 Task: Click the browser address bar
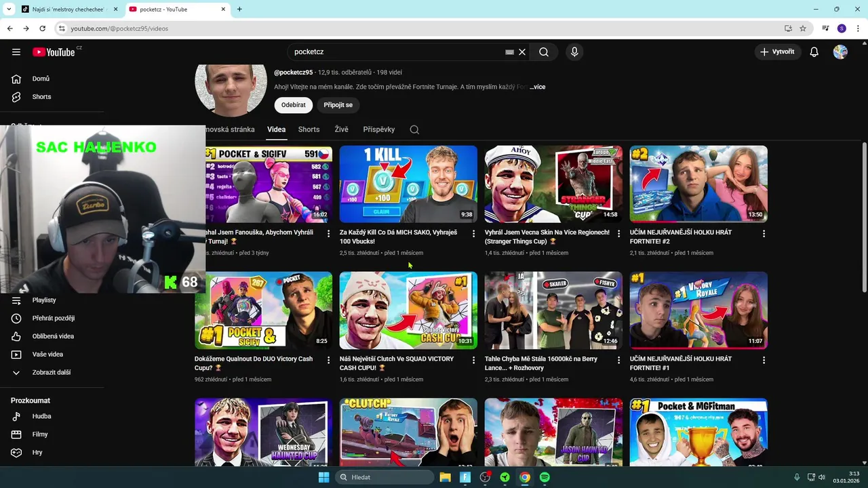(x=420, y=28)
